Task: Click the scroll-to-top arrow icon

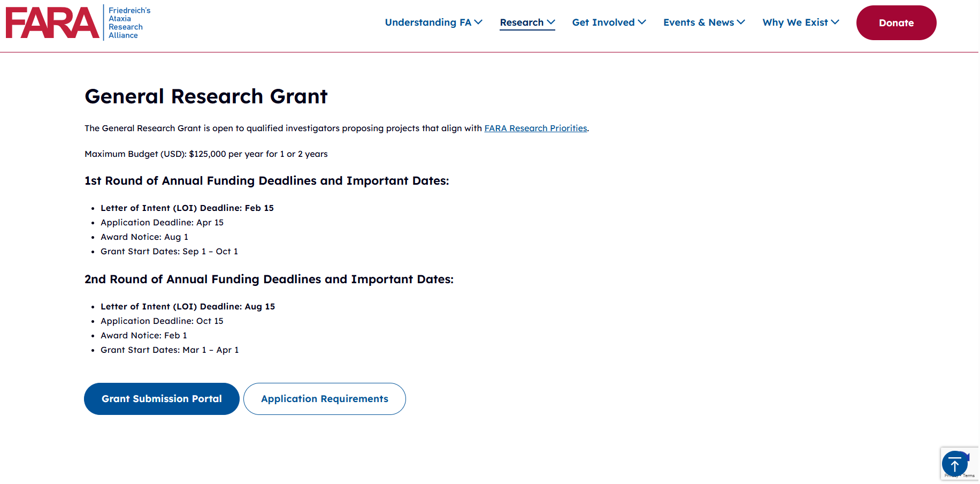Action: pos(954,464)
